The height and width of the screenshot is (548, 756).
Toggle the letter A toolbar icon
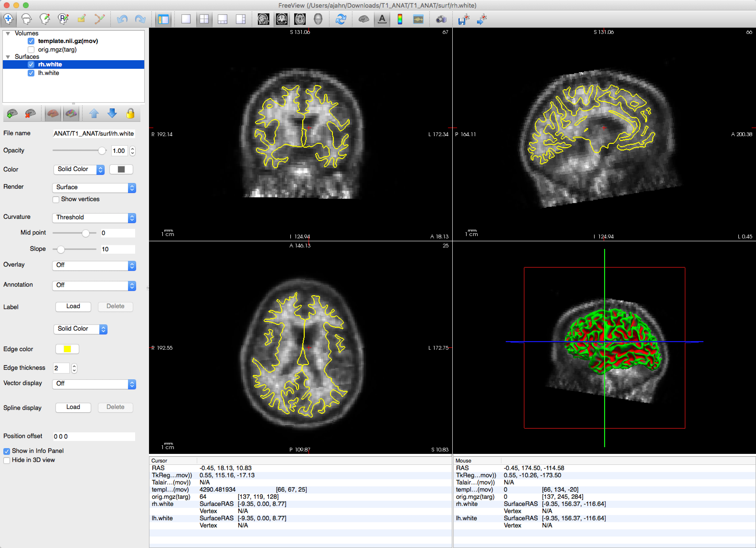point(382,19)
